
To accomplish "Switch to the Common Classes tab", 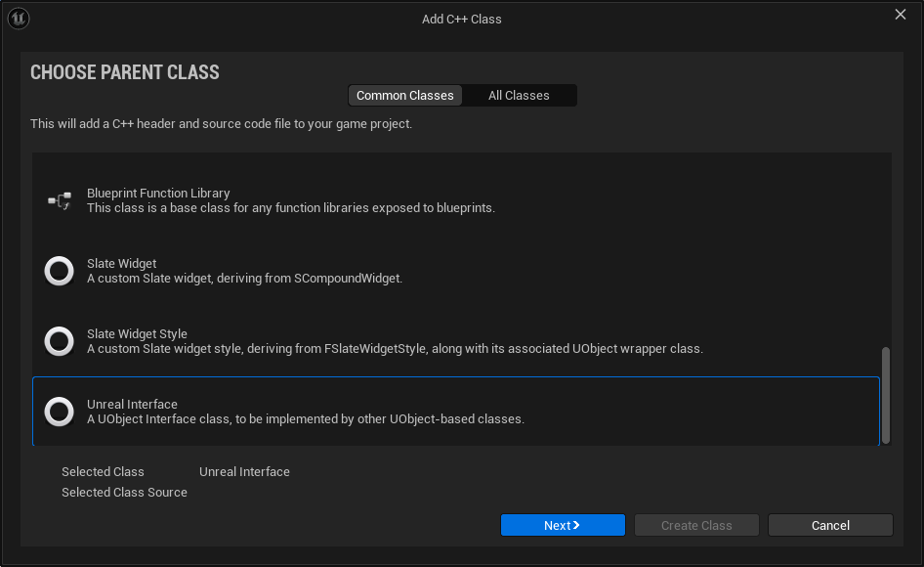I will (404, 96).
